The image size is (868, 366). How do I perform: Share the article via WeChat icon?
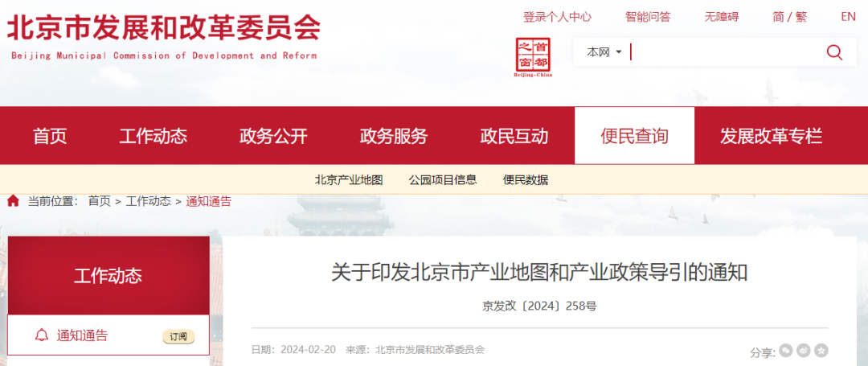785,351
